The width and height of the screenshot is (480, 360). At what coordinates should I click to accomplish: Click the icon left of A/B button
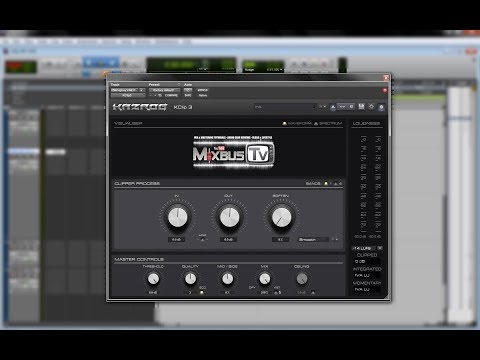[x=333, y=107]
